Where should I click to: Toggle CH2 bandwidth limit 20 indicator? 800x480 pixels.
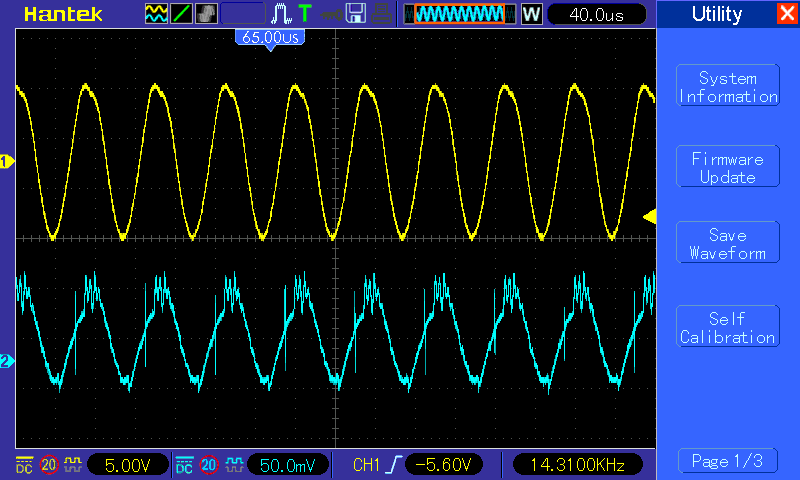(209, 465)
